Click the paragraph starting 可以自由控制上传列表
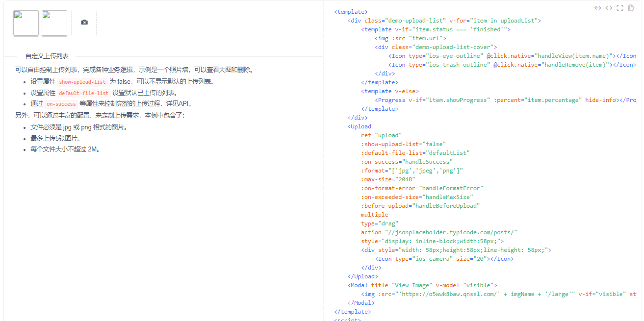The image size is (644, 321). [x=135, y=70]
